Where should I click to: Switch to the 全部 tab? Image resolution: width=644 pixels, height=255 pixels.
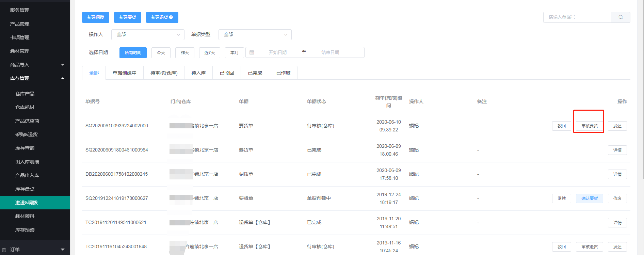(x=94, y=73)
